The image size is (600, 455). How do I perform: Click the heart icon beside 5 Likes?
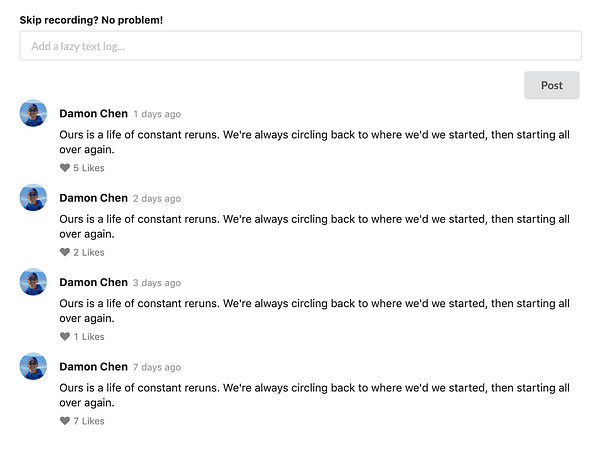pyautogui.click(x=65, y=168)
